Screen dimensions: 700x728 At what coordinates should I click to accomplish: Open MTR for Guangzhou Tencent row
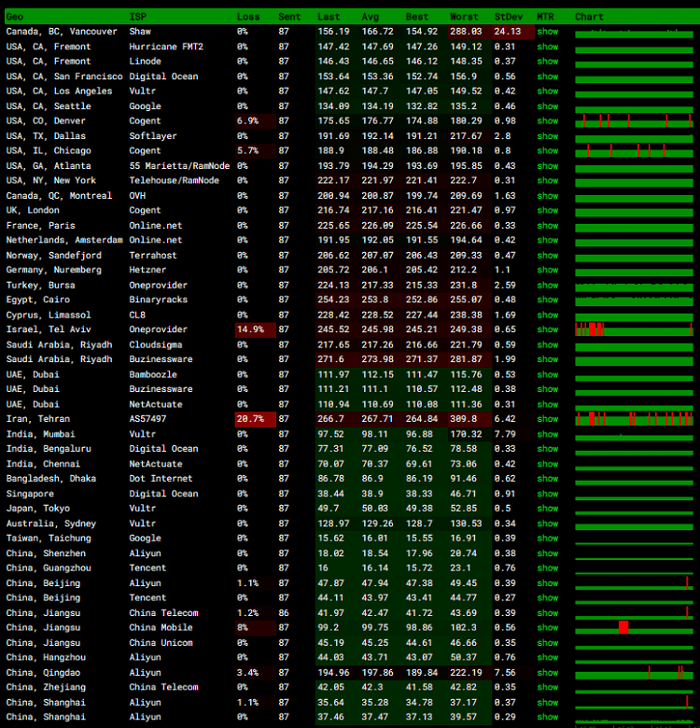(548, 567)
